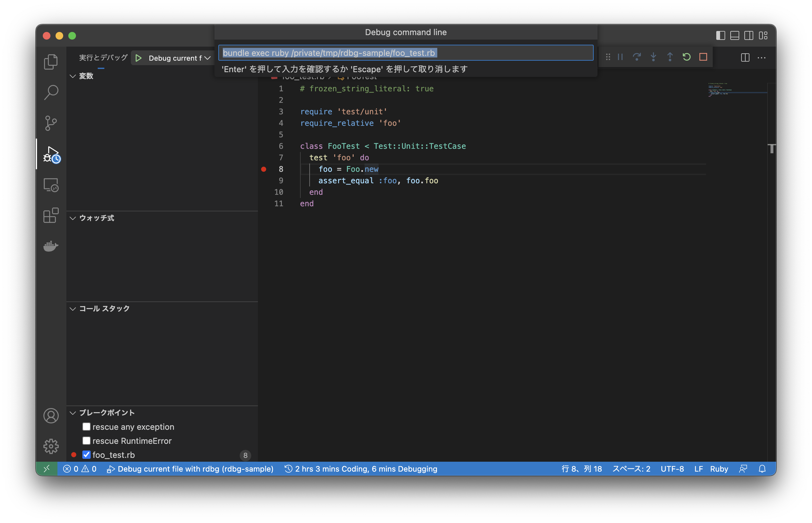Enable rescue any exception breakpoint
The width and height of the screenshot is (812, 523).
86,427
